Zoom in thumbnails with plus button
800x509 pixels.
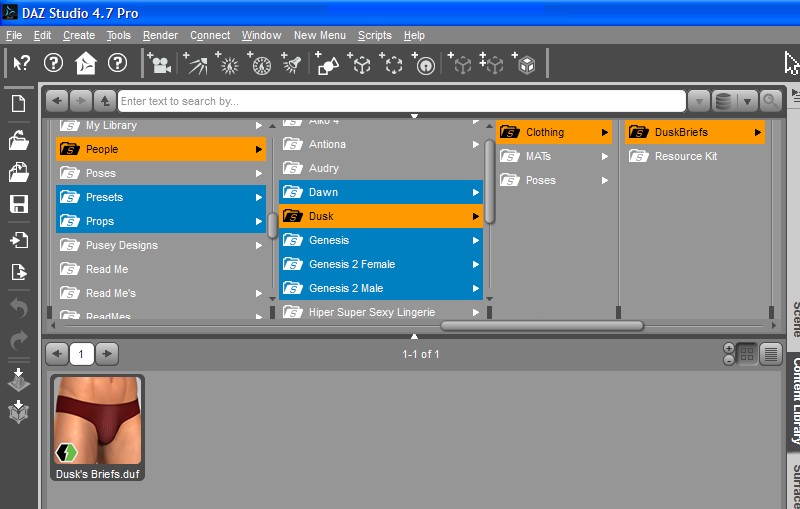729,348
